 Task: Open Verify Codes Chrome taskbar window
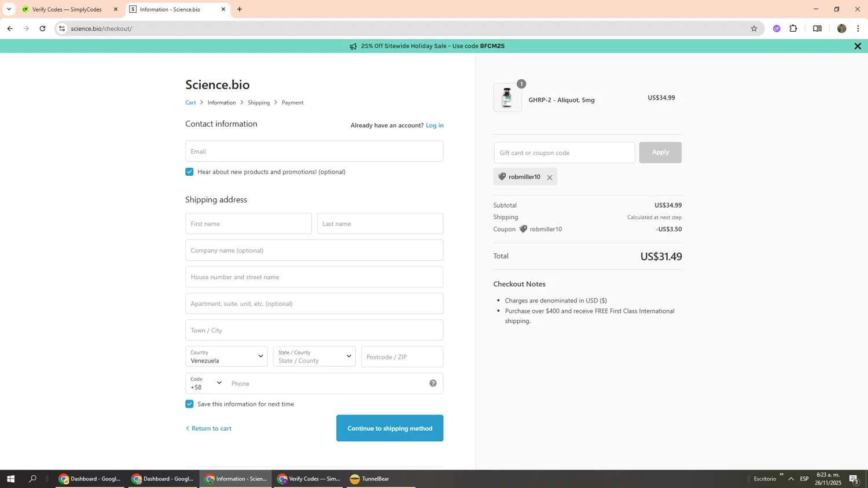point(308,479)
